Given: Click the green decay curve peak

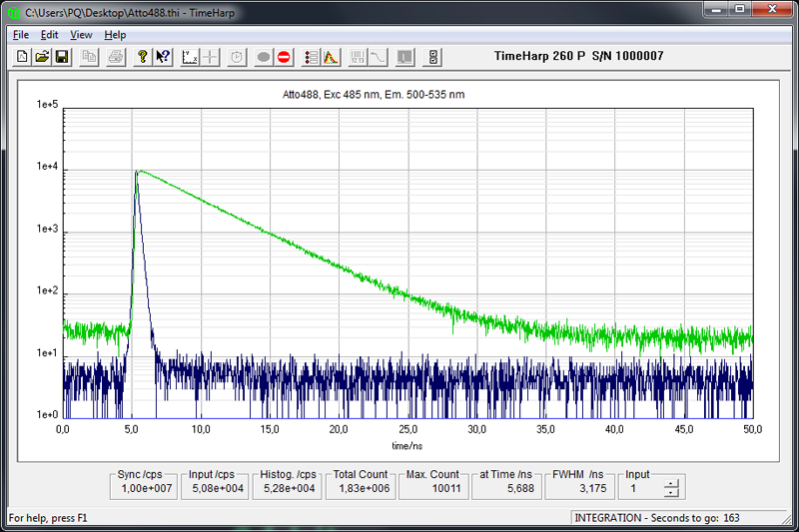Looking at the screenshot, I should tap(142, 171).
